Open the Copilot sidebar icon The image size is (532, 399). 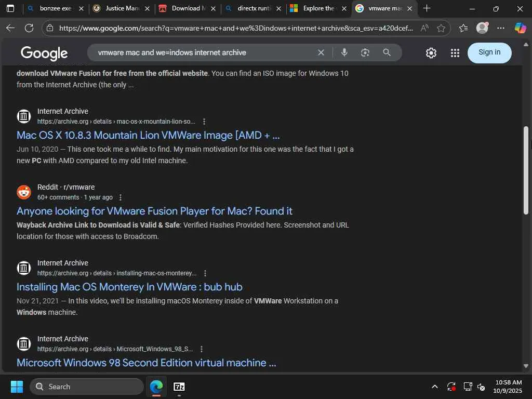point(520,28)
